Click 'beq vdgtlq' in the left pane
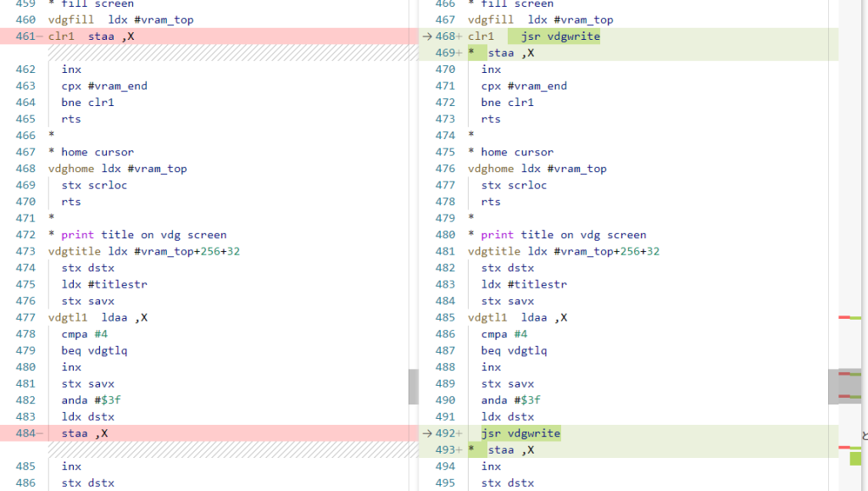The width and height of the screenshot is (868, 491). [94, 350]
